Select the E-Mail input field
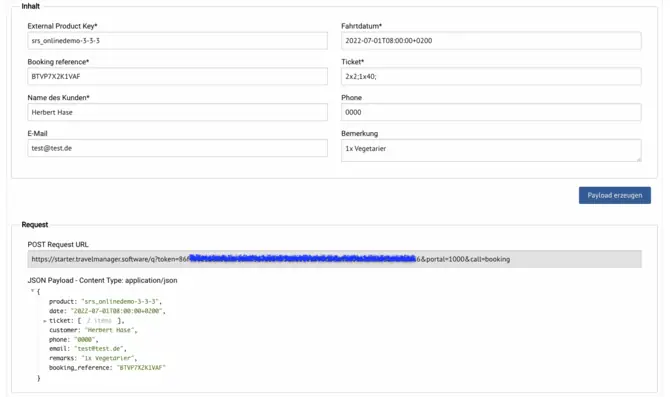Image resolution: width=670 pixels, height=397 pixels. pos(177,148)
